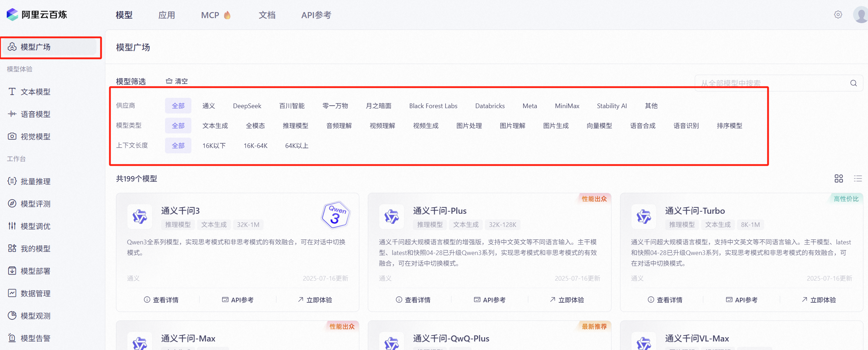
Task: Switch to the API参考 top tab
Action: pos(316,15)
